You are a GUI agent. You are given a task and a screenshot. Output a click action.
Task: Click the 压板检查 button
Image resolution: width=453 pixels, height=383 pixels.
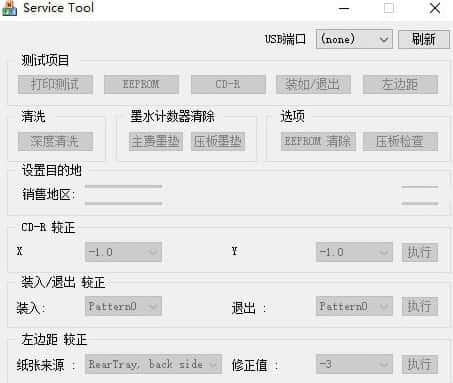click(400, 142)
